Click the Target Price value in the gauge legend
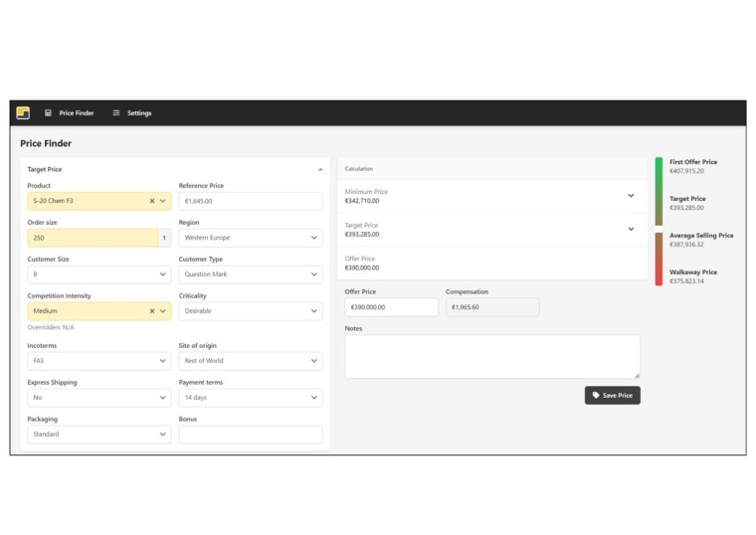This screenshot has width=756, height=535. pyautogui.click(x=686, y=208)
